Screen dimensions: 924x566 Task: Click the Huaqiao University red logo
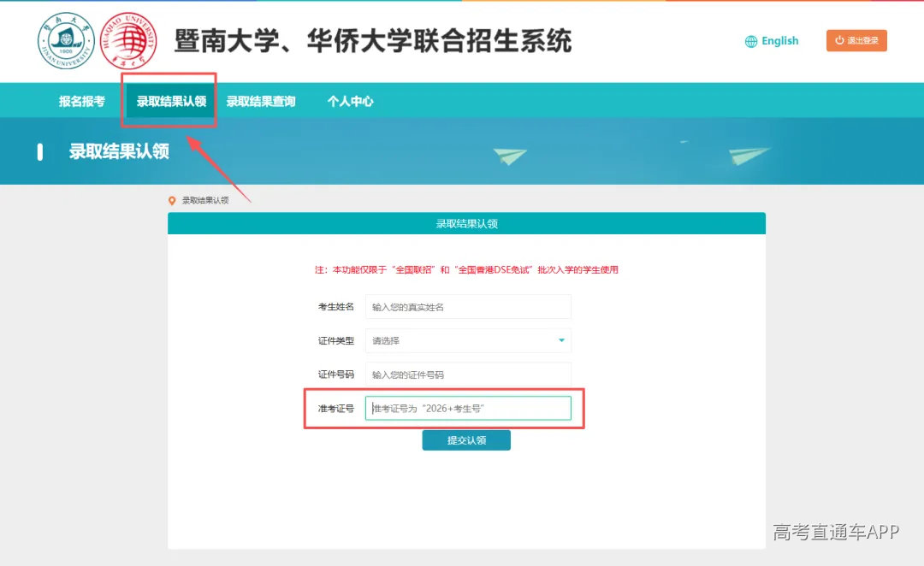128,41
